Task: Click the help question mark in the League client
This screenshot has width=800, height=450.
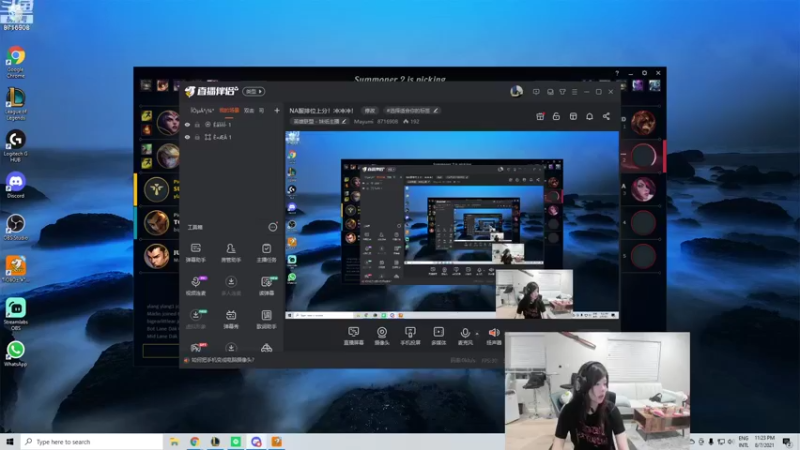Action: [617, 73]
